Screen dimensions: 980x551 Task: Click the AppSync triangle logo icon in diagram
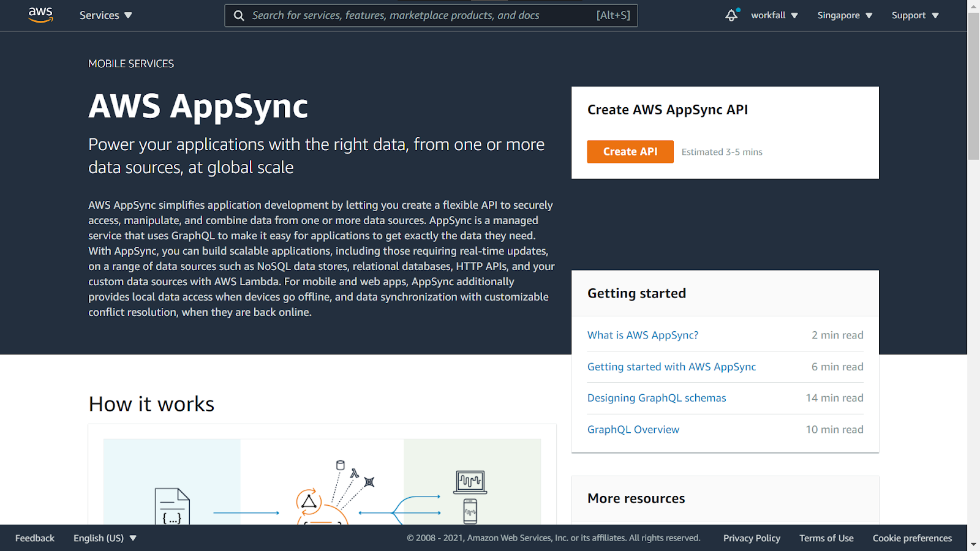click(x=309, y=501)
